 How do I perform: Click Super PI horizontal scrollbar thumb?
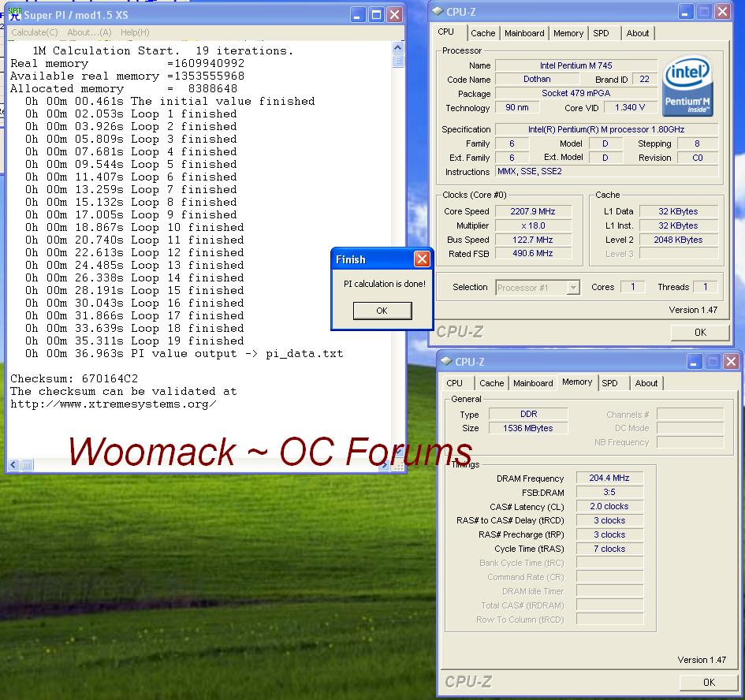coord(27,465)
